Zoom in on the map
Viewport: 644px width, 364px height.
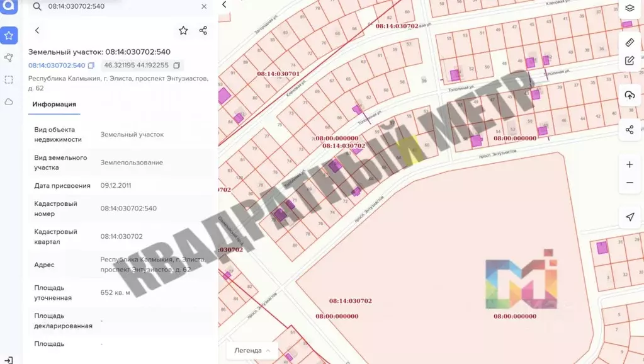[x=630, y=165]
